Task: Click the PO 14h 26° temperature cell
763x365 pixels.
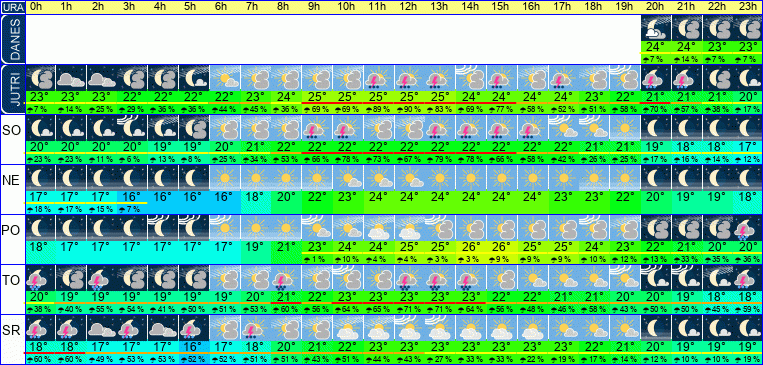Action: [471, 247]
